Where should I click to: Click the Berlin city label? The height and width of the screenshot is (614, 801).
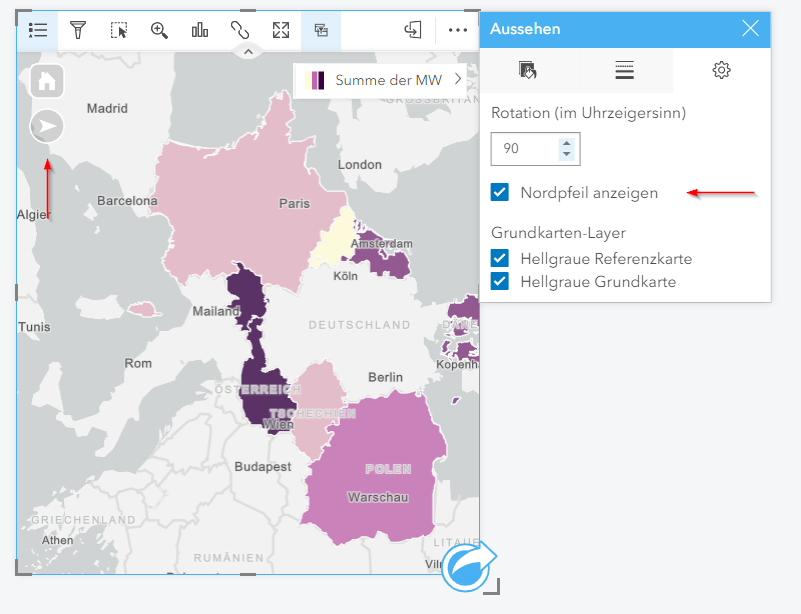point(386,377)
